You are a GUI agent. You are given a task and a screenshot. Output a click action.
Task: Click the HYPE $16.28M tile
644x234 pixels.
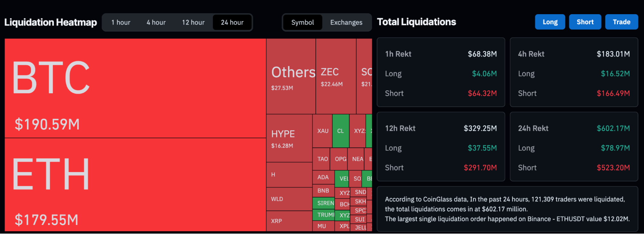tap(289, 138)
